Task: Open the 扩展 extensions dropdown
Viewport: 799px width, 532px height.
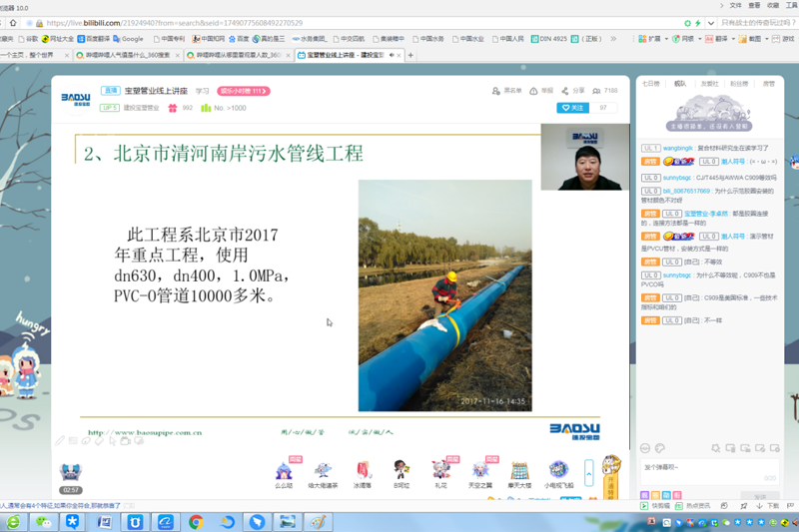Action: (x=653, y=39)
